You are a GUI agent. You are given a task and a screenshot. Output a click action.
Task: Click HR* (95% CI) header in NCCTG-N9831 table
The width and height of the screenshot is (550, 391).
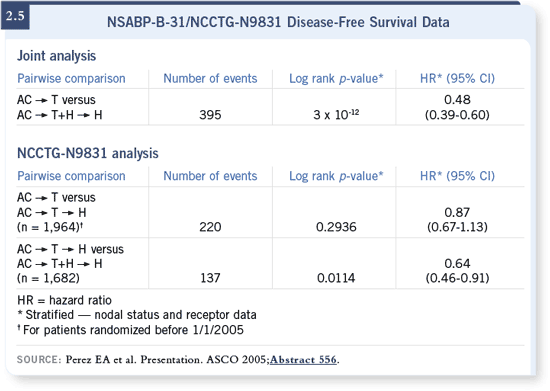click(457, 176)
